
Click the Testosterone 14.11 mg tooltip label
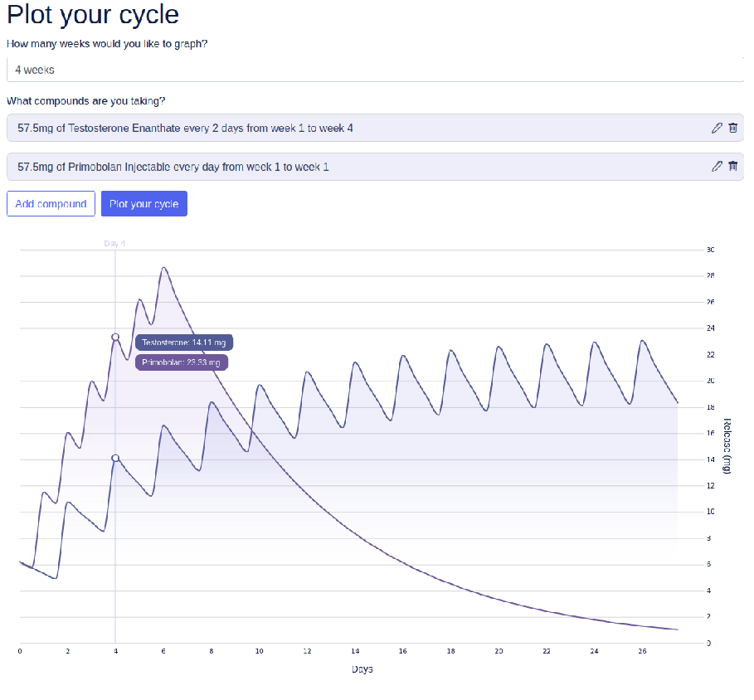click(x=183, y=342)
